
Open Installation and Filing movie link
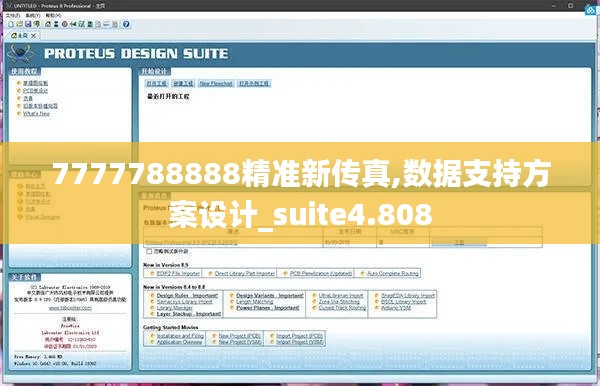click(x=180, y=336)
